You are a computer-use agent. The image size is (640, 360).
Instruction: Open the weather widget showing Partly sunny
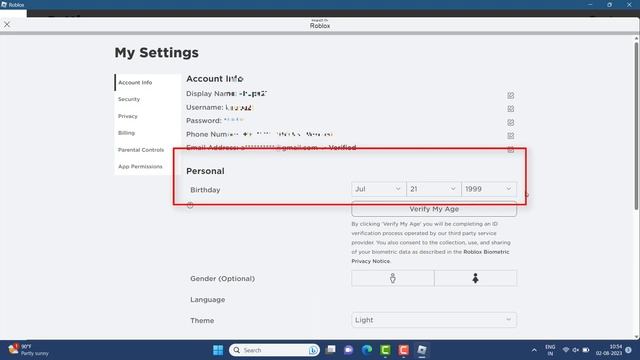(29, 350)
